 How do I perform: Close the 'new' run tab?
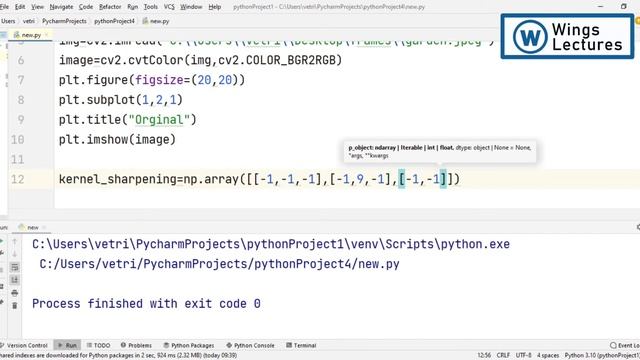(44, 227)
